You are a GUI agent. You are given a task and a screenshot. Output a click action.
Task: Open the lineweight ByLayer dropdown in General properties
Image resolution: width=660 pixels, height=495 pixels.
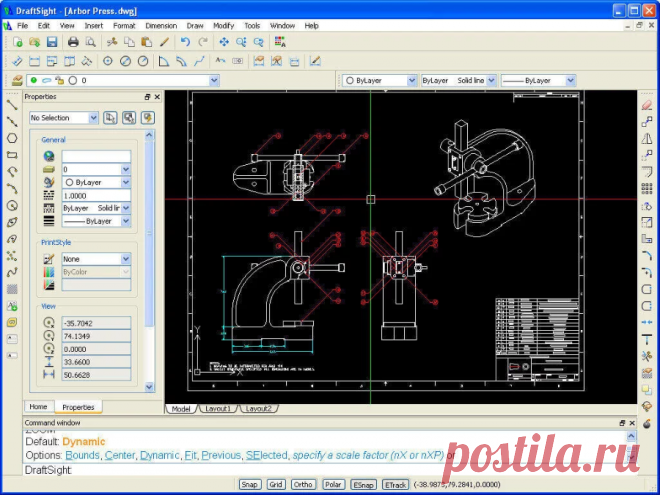pos(125,221)
